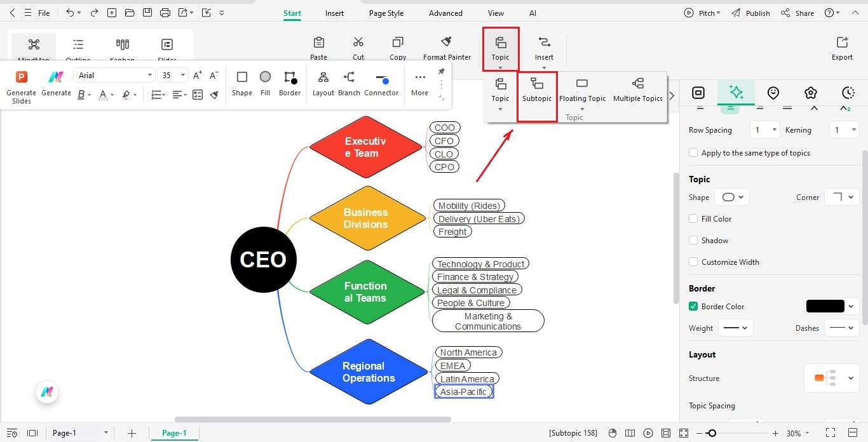Decrease font size with A- icon
This screenshot has height=442, width=868.
tap(214, 75)
